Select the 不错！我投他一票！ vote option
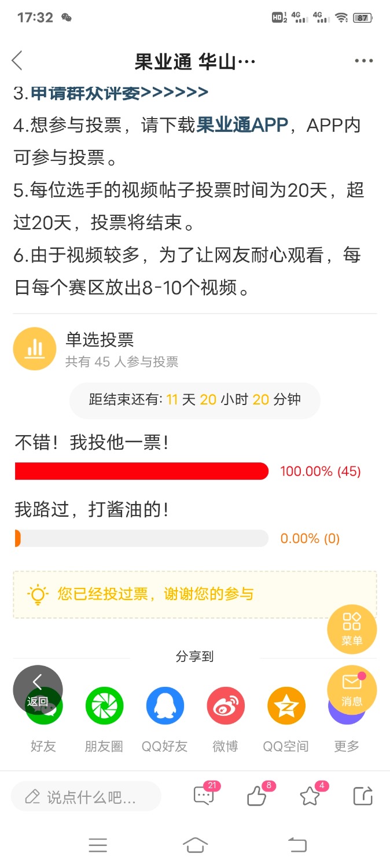390x868 pixels. 92,443
